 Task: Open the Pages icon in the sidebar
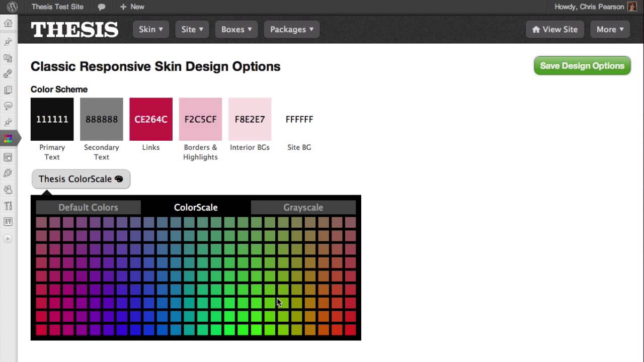click(8, 90)
